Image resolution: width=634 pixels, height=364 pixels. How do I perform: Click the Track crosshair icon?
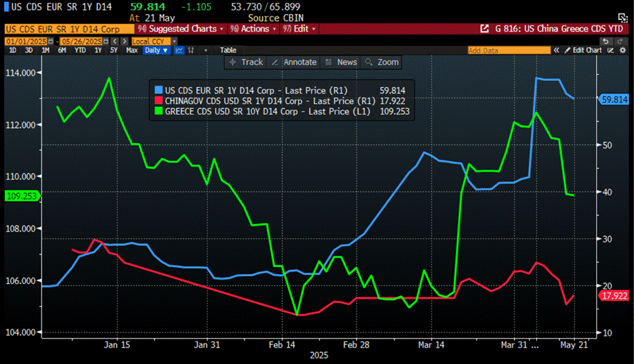point(233,63)
